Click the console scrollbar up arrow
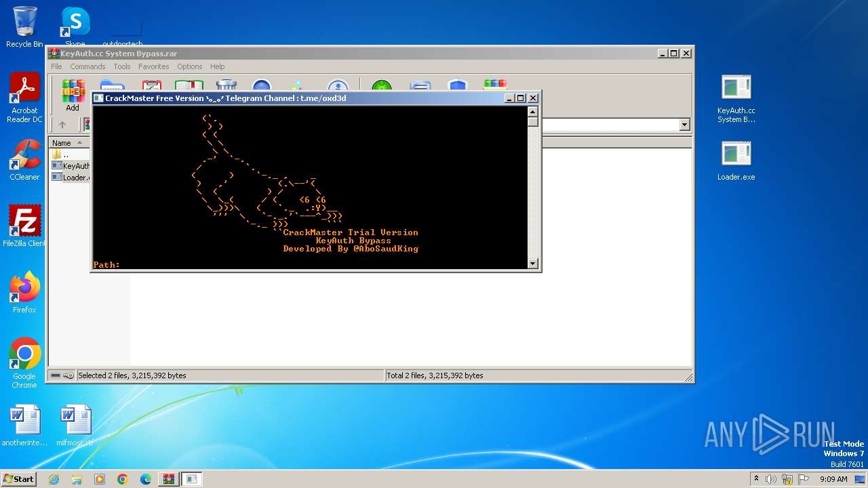 pyautogui.click(x=532, y=111)
